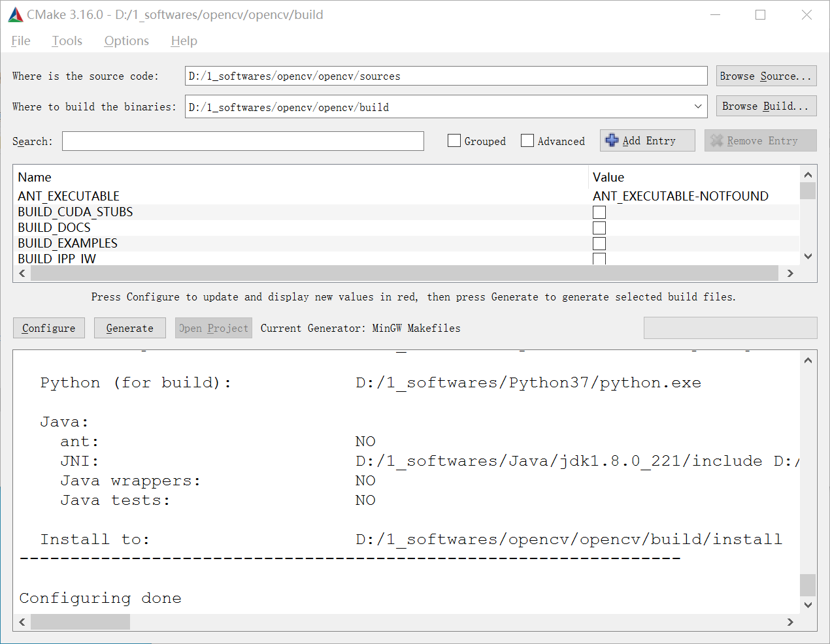Image resolution: width=830 pixels, height=644 pixels.
Task: Click the output pane horizontal scrollbar thumb
Action: tap(80, 622)
